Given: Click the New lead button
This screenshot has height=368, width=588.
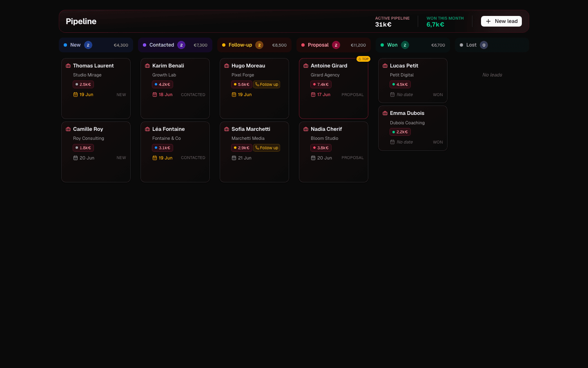Looking at the screenshot, I should pyautogui.click(x=501, y=21).
